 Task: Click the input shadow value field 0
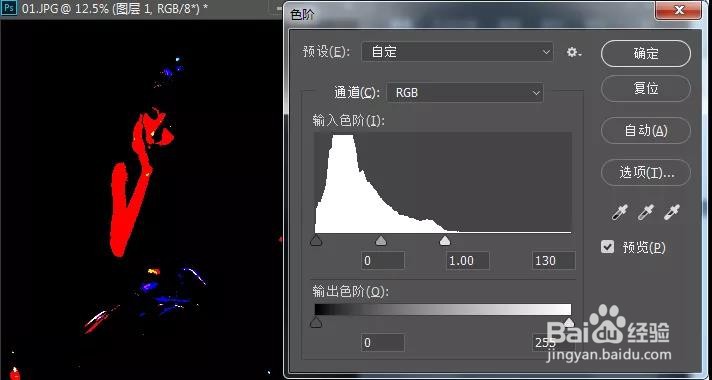click(383, 261)
